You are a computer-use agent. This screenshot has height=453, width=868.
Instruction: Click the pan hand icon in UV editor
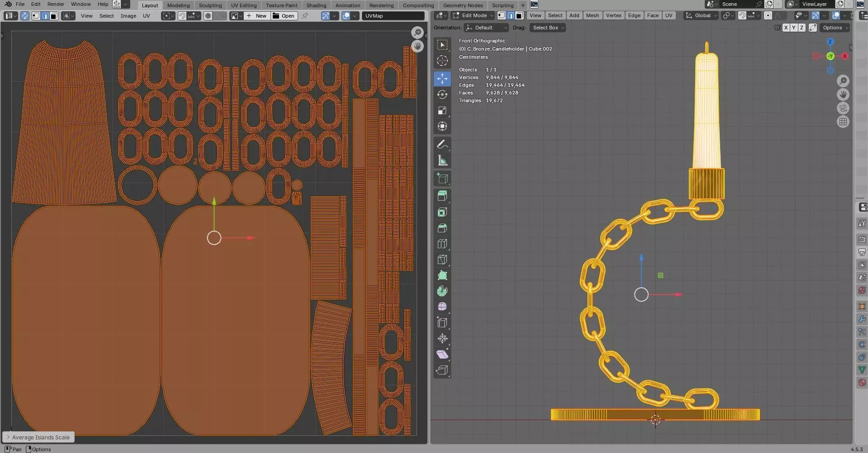(417, 46)
